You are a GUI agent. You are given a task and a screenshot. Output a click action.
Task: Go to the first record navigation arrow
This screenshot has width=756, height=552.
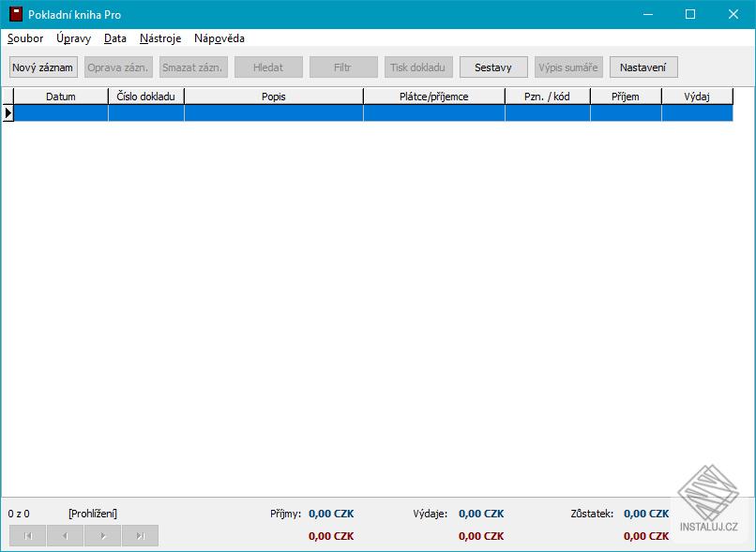(27, 536)
